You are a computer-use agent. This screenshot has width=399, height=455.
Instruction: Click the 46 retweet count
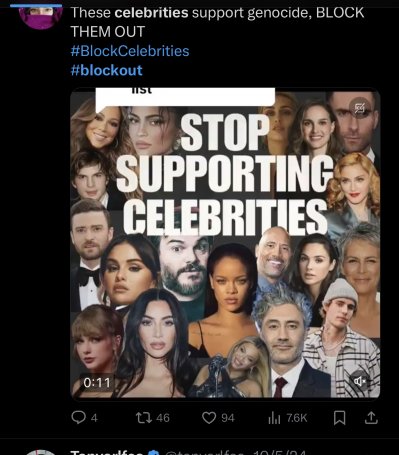click(x=163, y=418)
